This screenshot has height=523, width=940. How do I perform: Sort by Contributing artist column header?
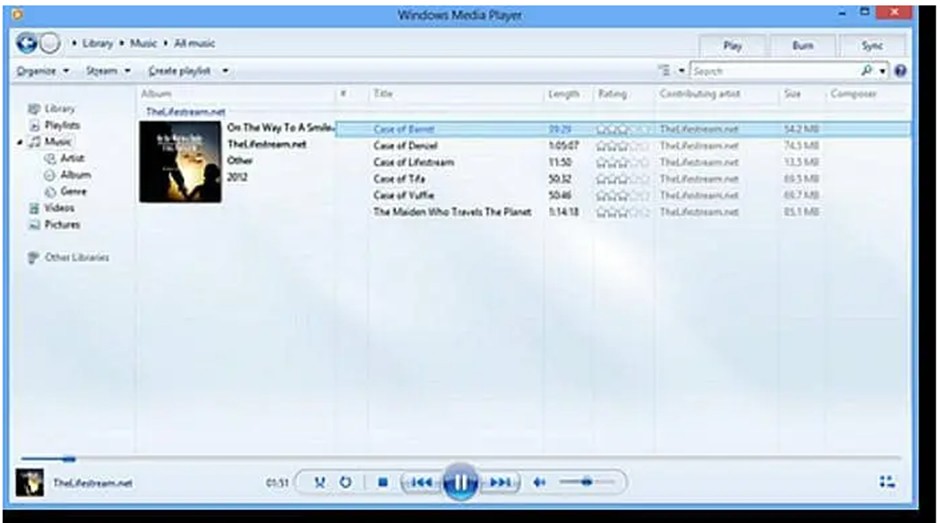(700, 94)
